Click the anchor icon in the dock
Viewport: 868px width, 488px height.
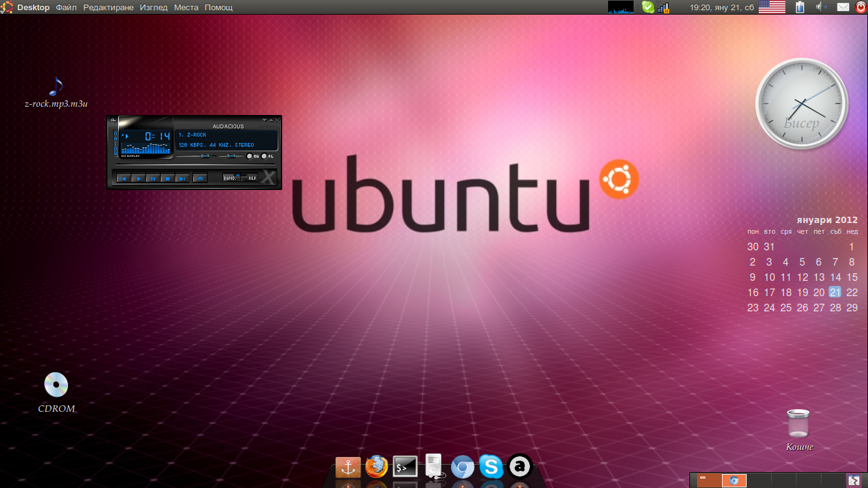click(348, 467)
